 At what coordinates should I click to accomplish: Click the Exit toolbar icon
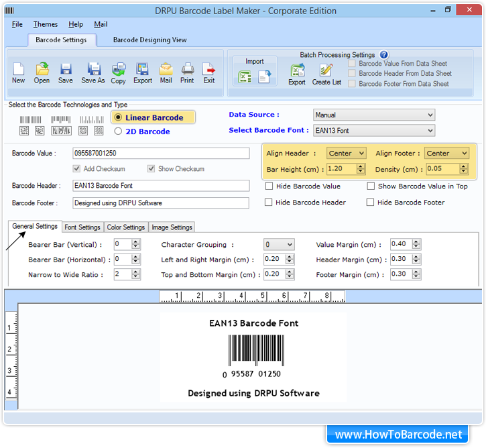click(209, 70)
